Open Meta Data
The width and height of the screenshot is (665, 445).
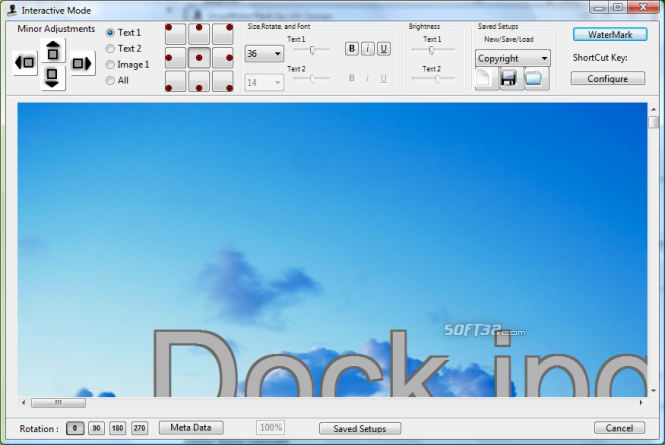(191, 428)
